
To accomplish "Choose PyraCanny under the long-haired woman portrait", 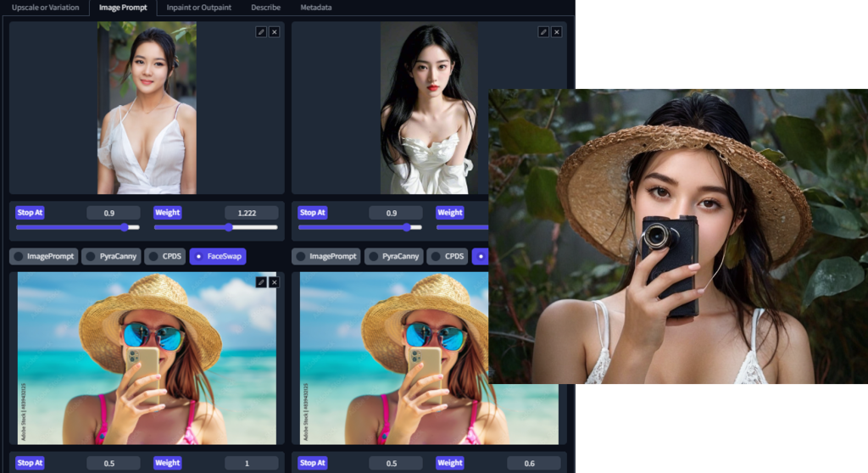I will (393, 256).
